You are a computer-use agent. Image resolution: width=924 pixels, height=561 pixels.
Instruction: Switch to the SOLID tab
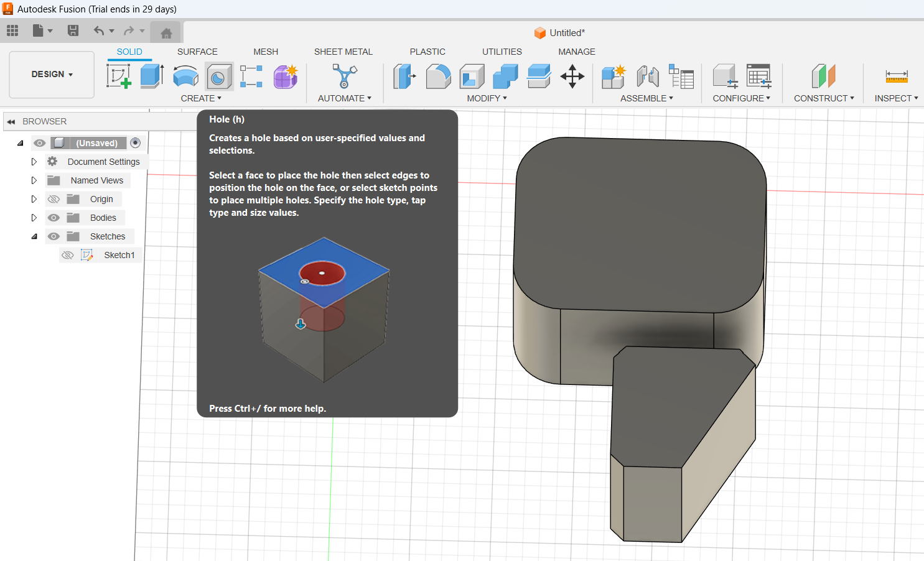tap(129, 52)
